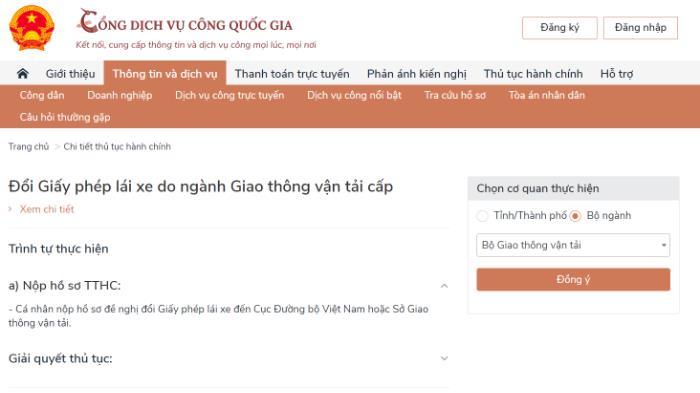
Task: Open the 'Xem chi tiết' link
Action: click(46, 209)
